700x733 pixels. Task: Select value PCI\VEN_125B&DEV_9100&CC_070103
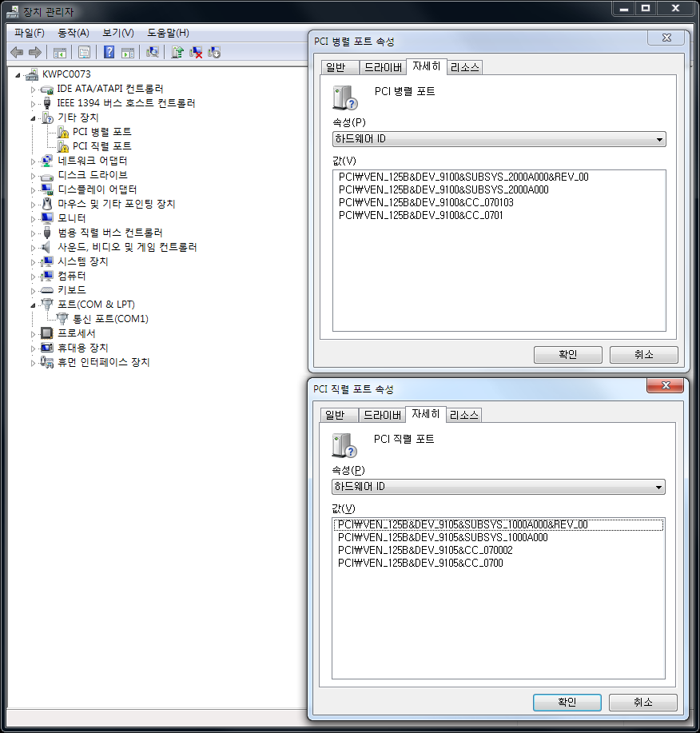pos(426,202)
